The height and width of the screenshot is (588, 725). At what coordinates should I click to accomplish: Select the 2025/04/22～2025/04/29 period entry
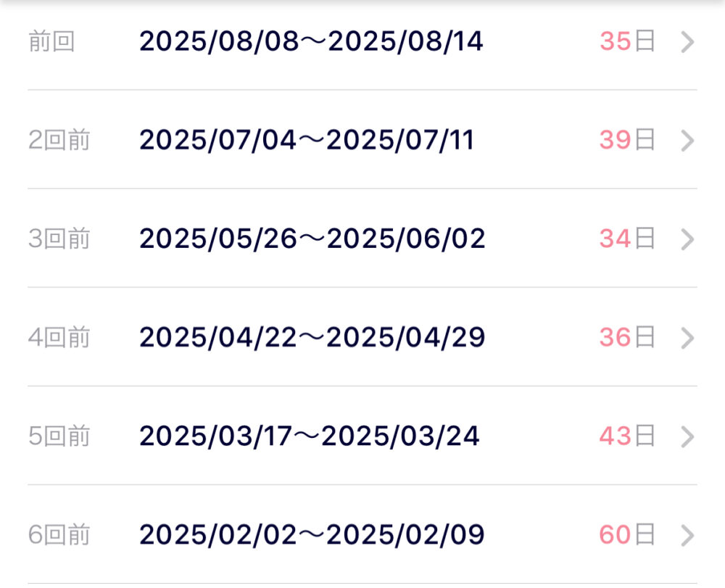point(312,337)
